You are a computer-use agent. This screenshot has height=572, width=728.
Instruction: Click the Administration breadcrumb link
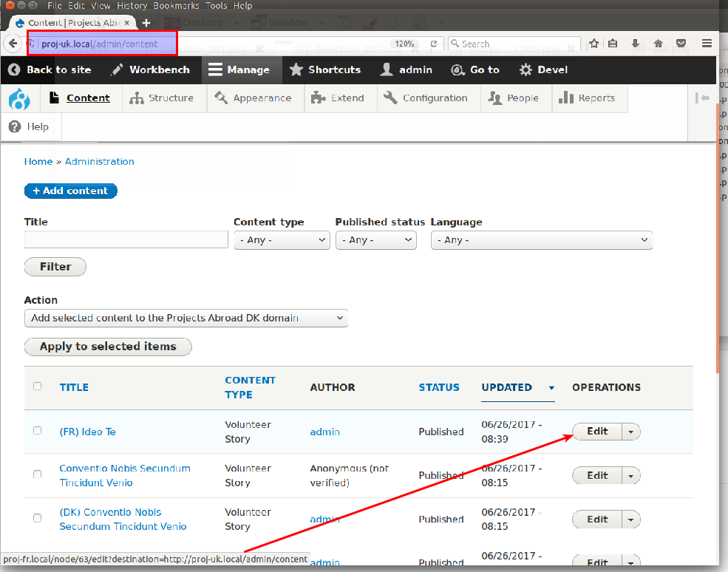coord(99,162)
